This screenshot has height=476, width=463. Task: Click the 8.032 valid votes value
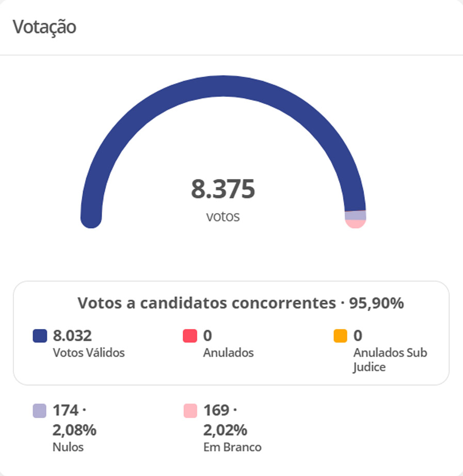(x=72, y=336)
